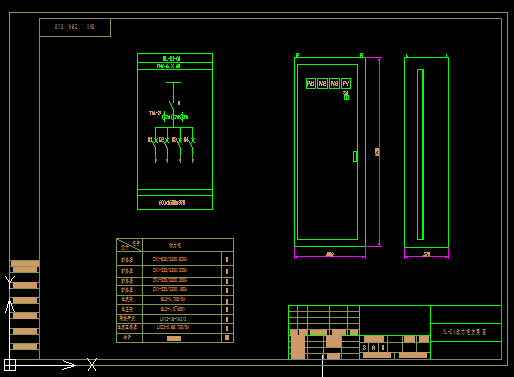Select the drawing title text in title block
514x377 pixels.
(x=465, y=332)
